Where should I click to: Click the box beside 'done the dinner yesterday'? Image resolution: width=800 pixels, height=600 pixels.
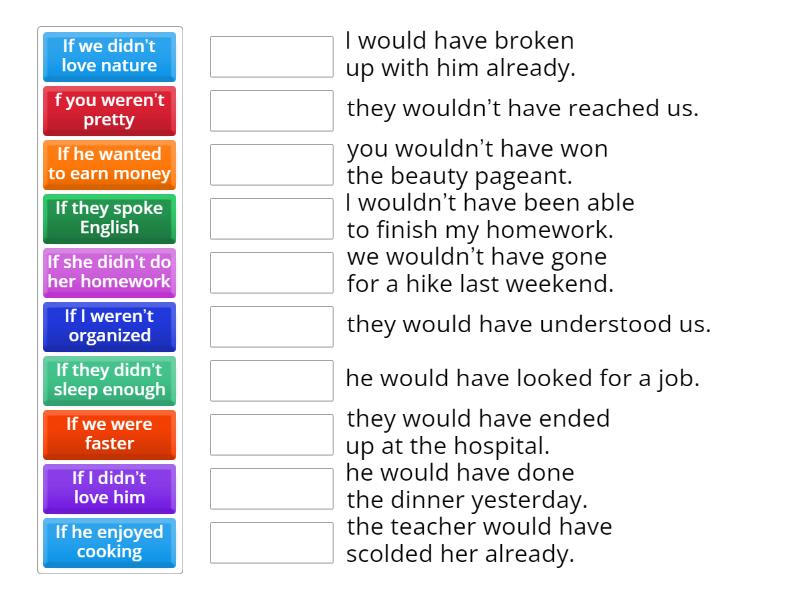click(x=272, y=489)
